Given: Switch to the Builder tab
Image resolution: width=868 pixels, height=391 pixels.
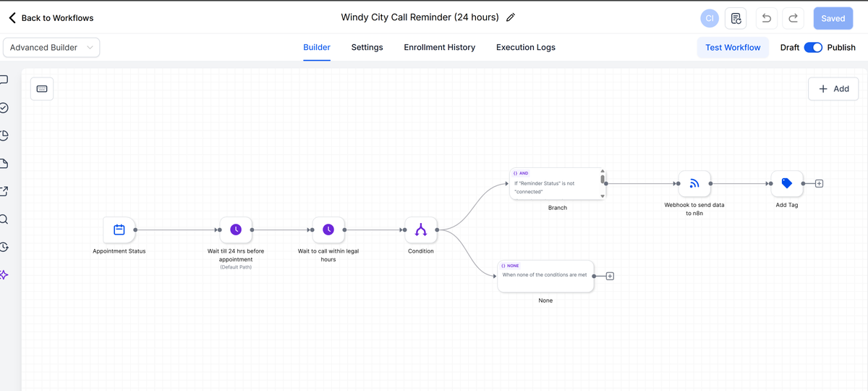Looking at the screenshot, I should point(317,48).
